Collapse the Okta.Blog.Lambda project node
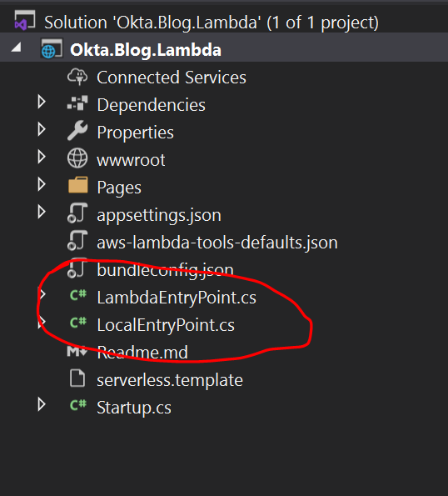Screen dimensions: 448x496 pos(16,48)
